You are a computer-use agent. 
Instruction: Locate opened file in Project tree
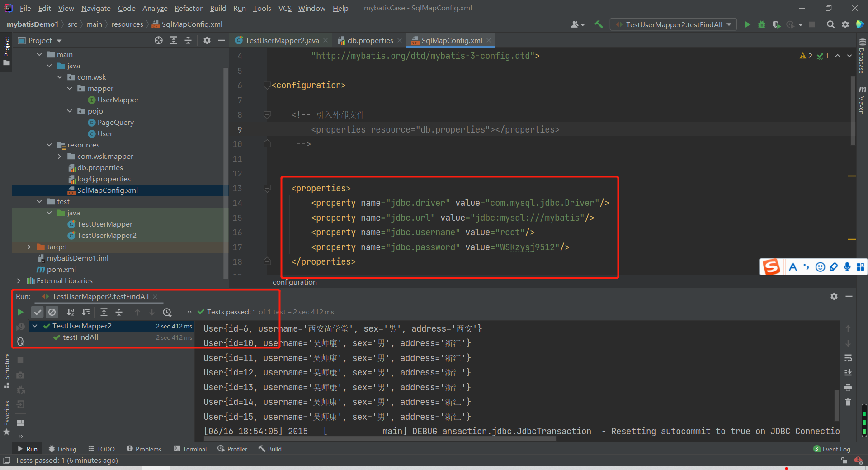(159, 40)
